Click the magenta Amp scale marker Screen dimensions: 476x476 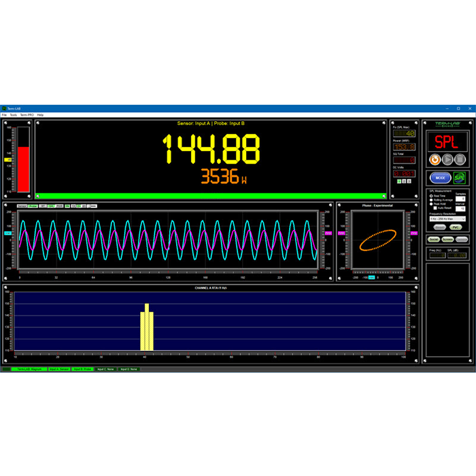(328, 233)
